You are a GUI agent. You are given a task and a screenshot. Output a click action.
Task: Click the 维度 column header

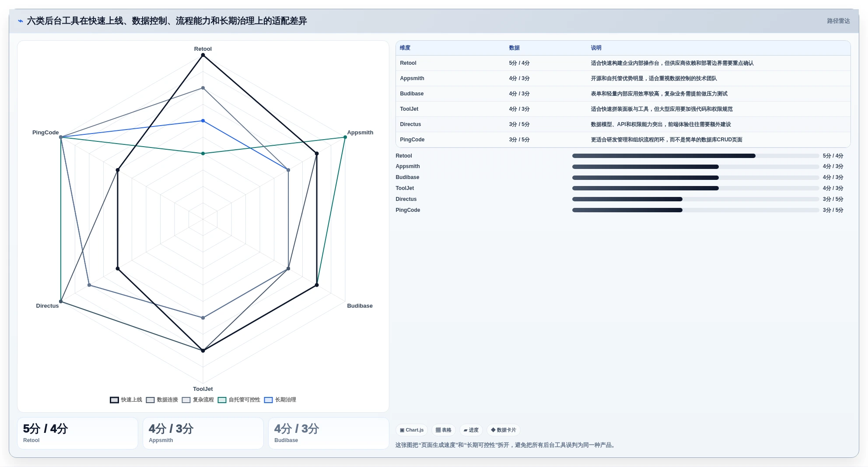[x=405, y=48]
